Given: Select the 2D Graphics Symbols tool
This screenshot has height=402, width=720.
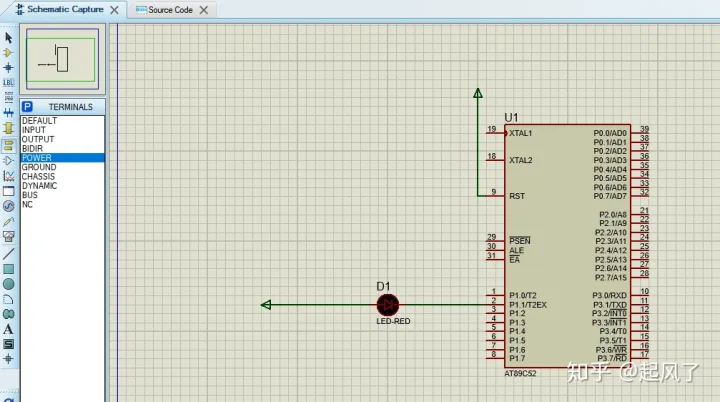Looking at the screenshot, I should click(8, 344).
